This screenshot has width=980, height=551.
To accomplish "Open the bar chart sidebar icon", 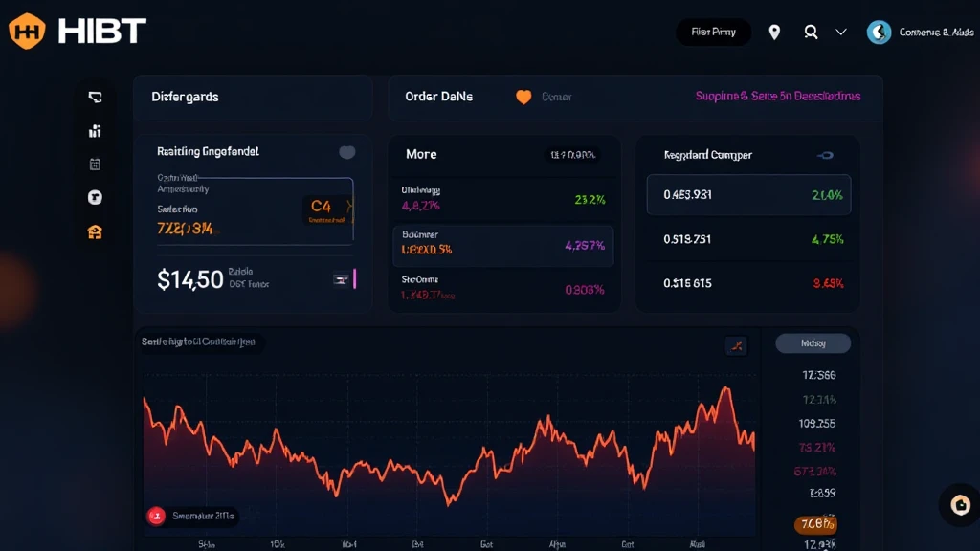I will pos(95,131).
